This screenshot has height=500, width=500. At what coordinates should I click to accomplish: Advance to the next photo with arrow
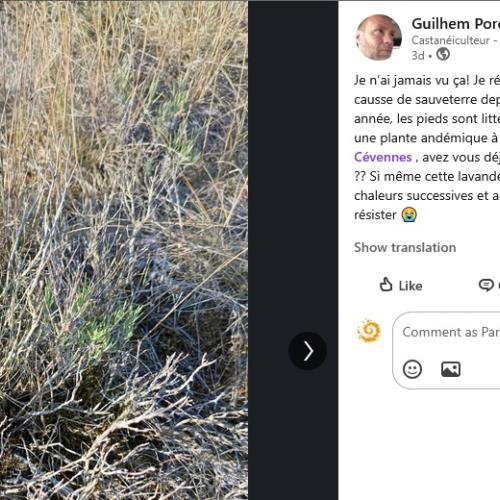tap(307, 351)
